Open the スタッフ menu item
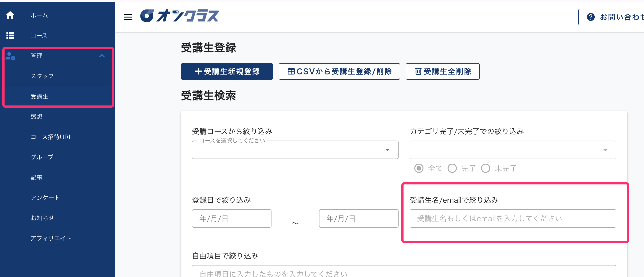The height and width of the screenshot is (277, 644). [x=42, y=76]
